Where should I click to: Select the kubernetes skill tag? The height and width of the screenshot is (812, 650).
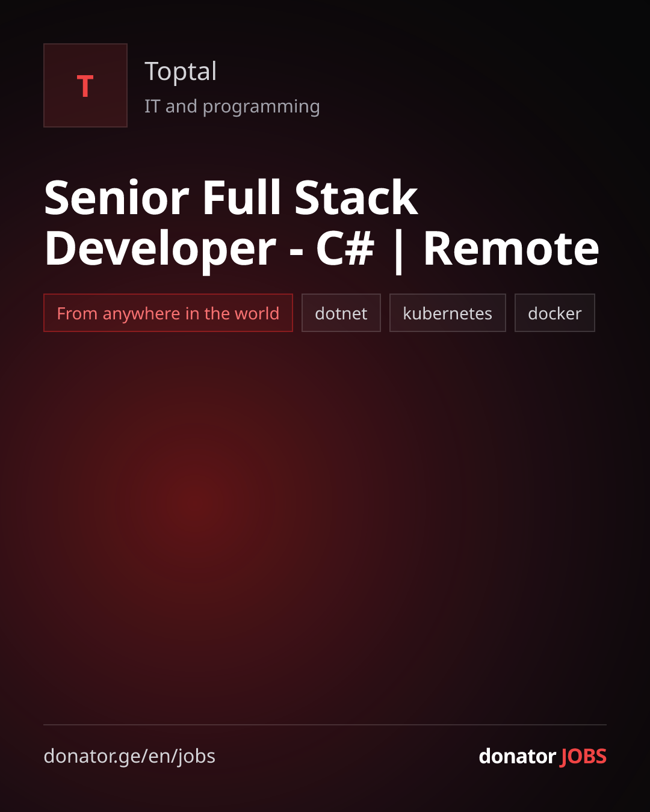tap(448, 313)
